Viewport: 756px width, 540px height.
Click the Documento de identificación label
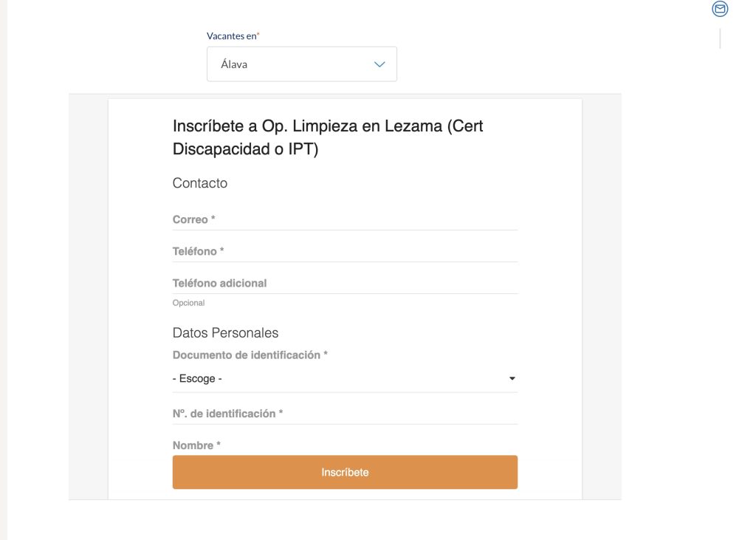(247, 355)
